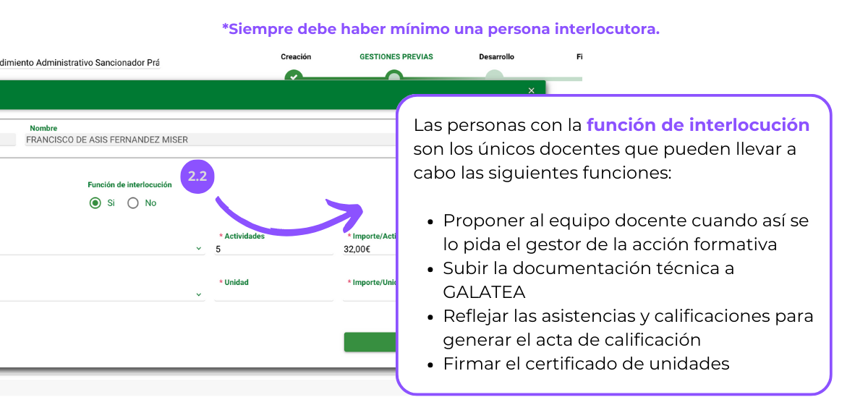868x418 pixels.
Task: Click the Importe field showing 32,00€
Action: 370,249
